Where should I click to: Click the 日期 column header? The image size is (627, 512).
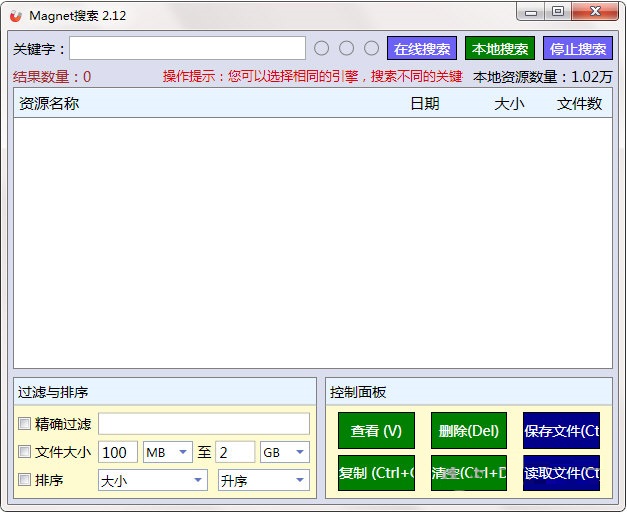pos(425,104)
